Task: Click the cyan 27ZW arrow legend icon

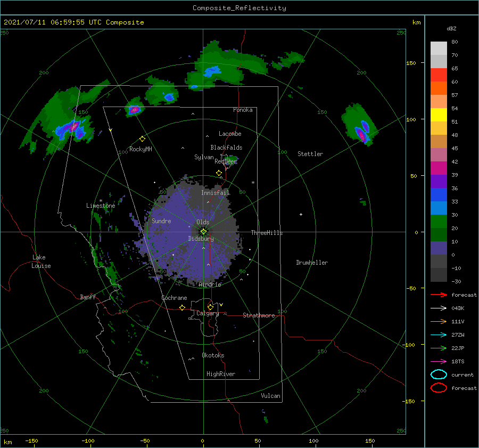Action: pyautogui.click(x=439, y=335)
